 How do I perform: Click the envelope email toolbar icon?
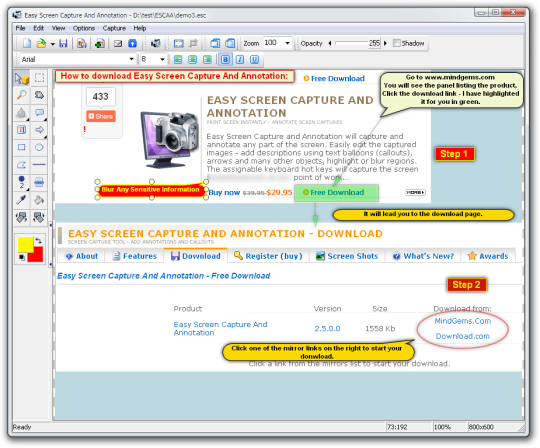(x=118, y=43)
